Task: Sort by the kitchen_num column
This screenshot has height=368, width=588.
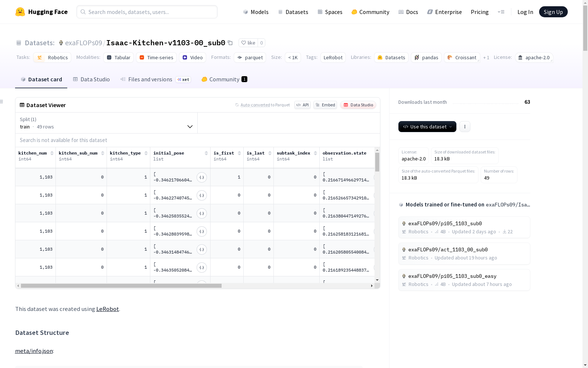Action: [52, 153]
